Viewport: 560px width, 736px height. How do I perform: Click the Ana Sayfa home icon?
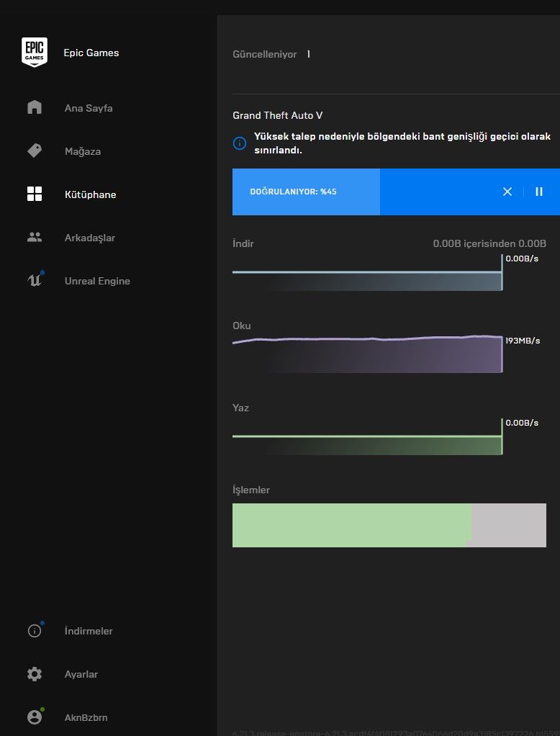35,107
